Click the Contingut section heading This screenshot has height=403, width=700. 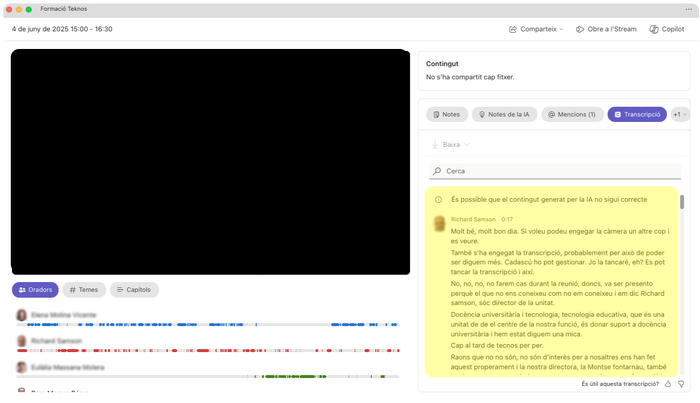[x=442, y=64]
